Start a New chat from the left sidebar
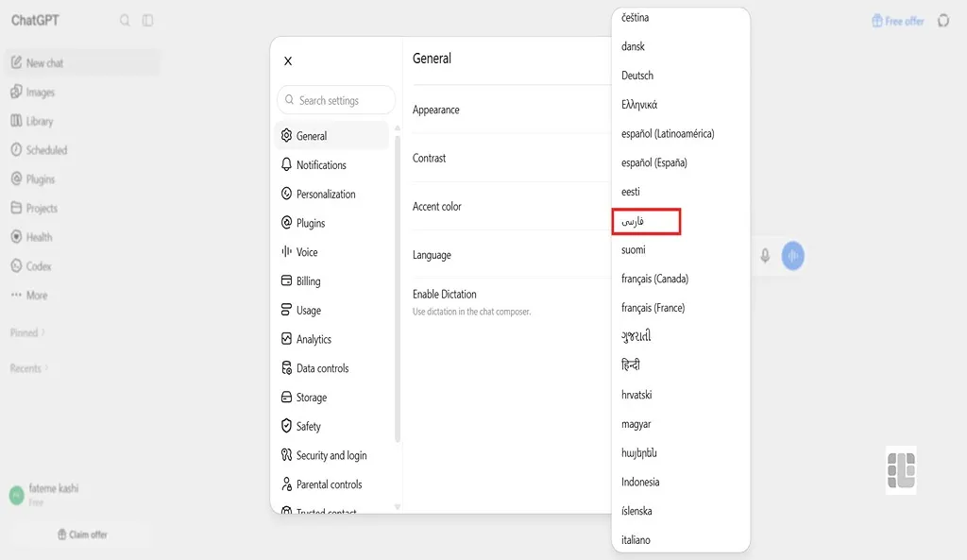This screenshot has width=967, height=560. pyautogui.click(x=83, y=63)
